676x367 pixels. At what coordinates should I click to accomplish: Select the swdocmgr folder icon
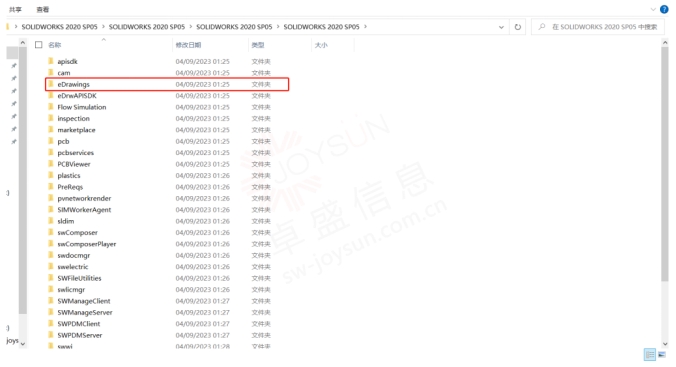coord(50,255)
